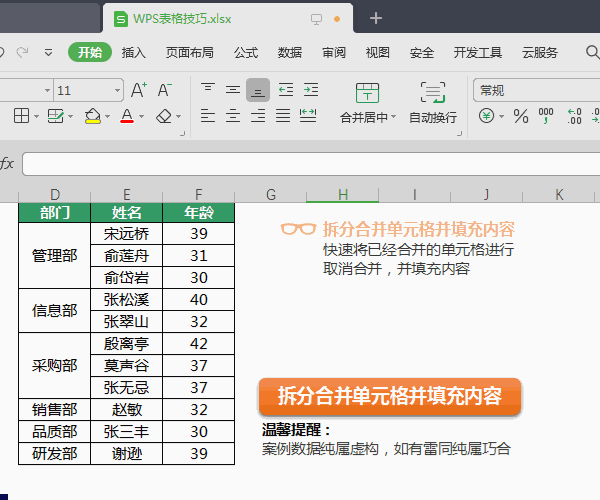Apply currency ¥ number format
Screen dimensions: 600x500
486,116
